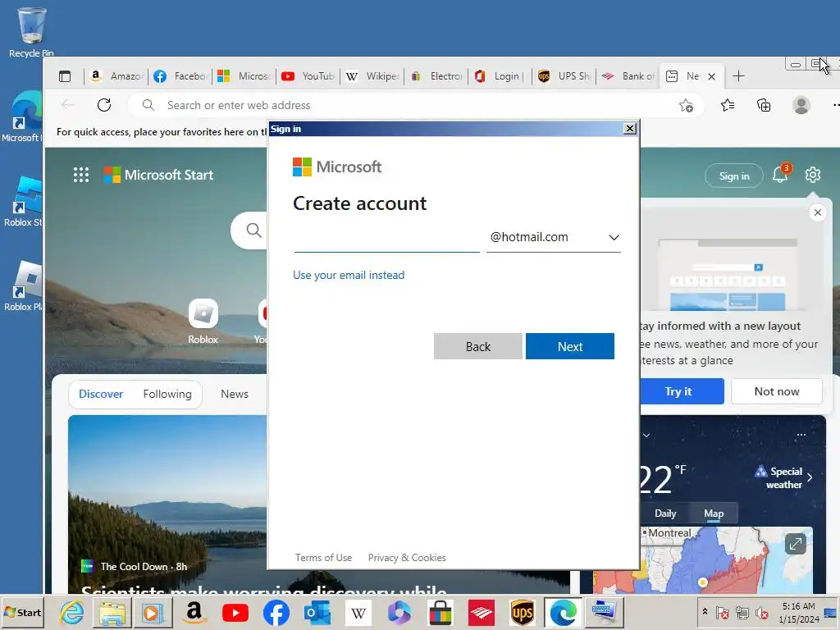
Task: Select the Map weather tab
Action: tap(714, 514)
